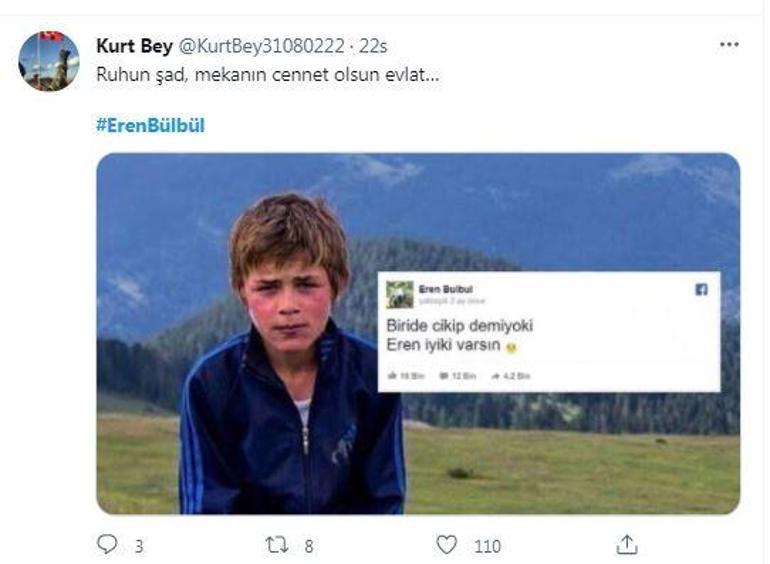
Task: Click the like count in Facebook card
Action: tap(405, 375)
